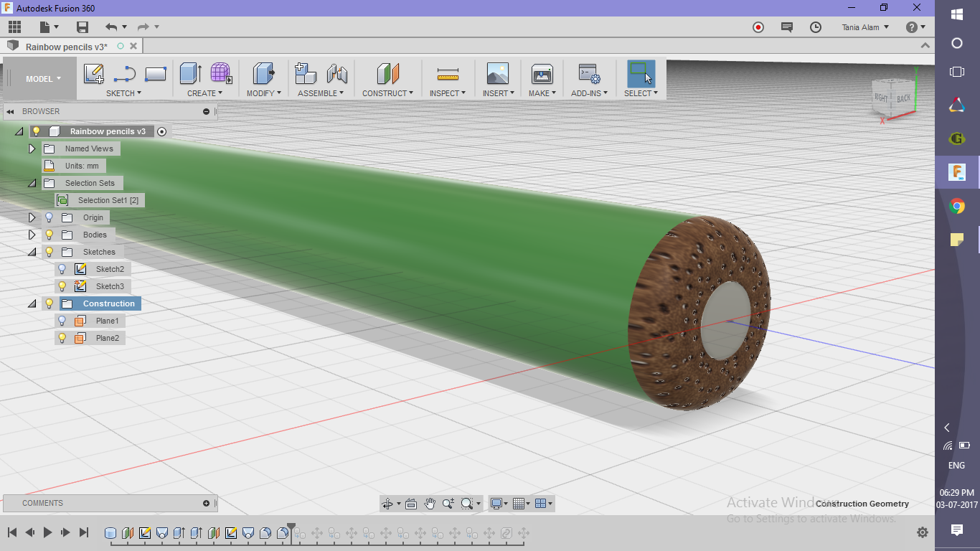This screenshot has height=551, width=980.
Task: Open the INSPECT menu
Action: (448, 93)
